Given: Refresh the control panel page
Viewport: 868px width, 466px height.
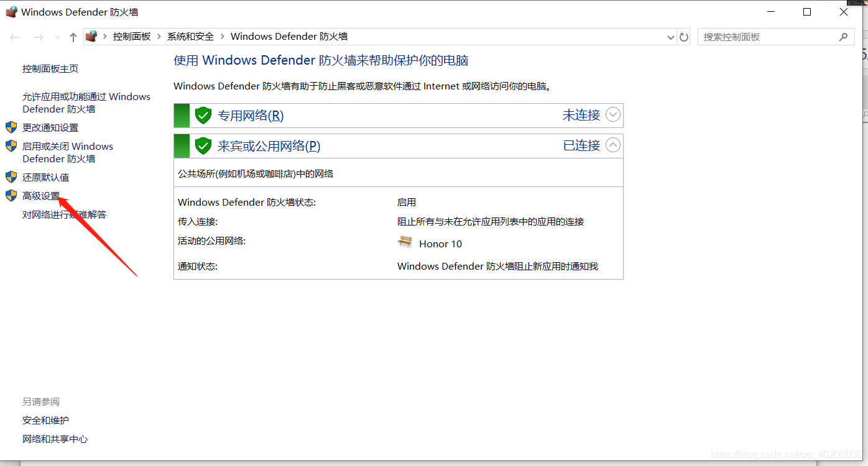Looking at the screenshot, I should [x=684, y=37].
